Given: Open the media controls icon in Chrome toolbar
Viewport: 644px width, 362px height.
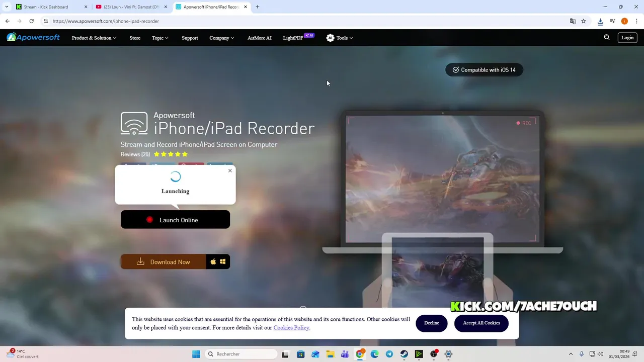Looking at the screenshot, I should tap(612, 21).
